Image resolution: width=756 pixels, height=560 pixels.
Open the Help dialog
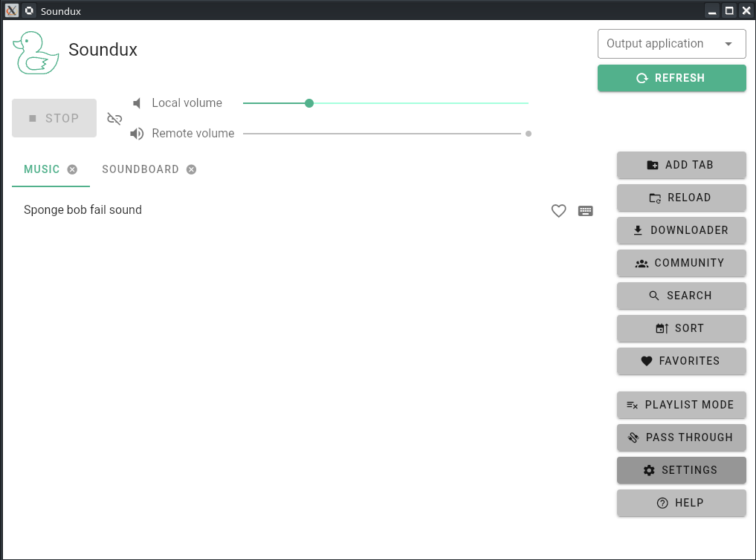pos(681,503)
